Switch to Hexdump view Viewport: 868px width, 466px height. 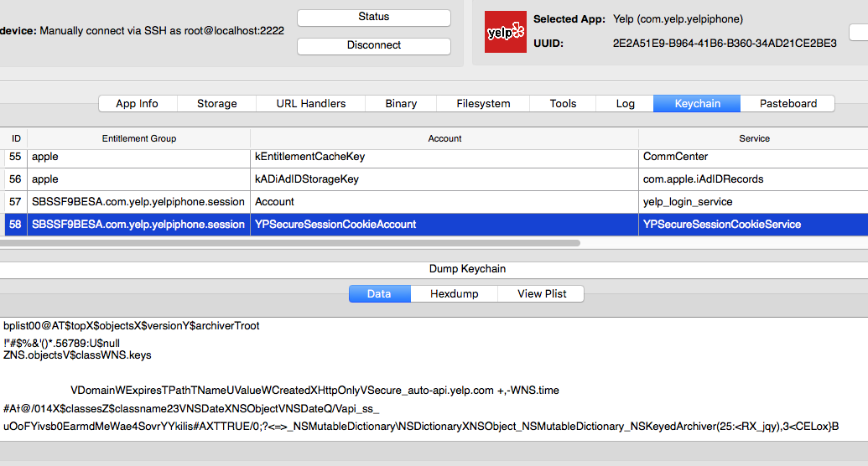(x=455, y=294)
